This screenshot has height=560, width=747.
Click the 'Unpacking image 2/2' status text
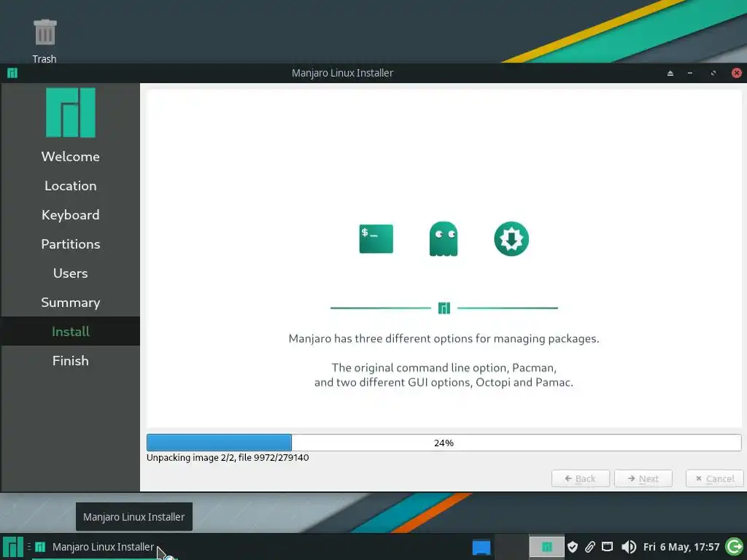(x=228, y=458)
